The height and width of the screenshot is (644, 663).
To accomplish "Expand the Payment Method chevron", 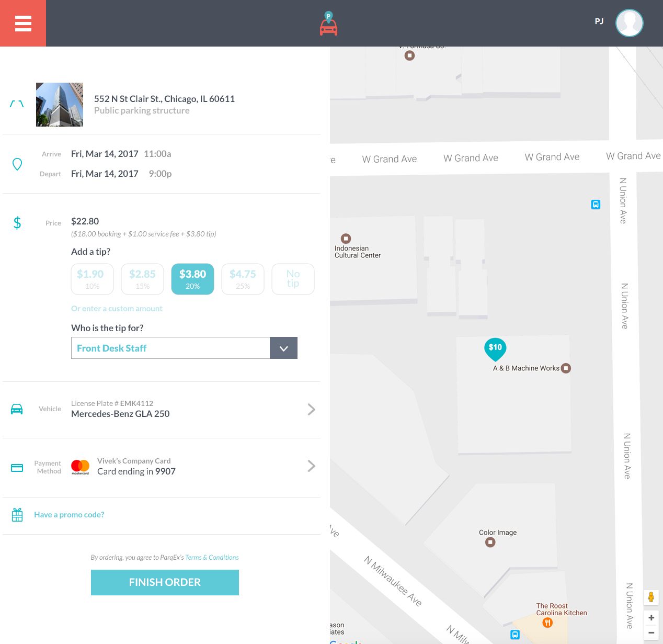I will point(311,466).
